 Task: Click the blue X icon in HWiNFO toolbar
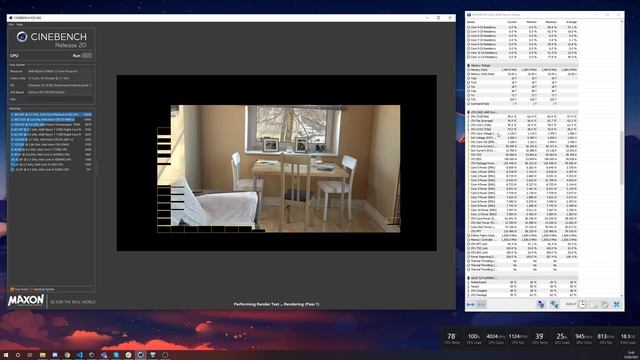(x=617, y=304)
